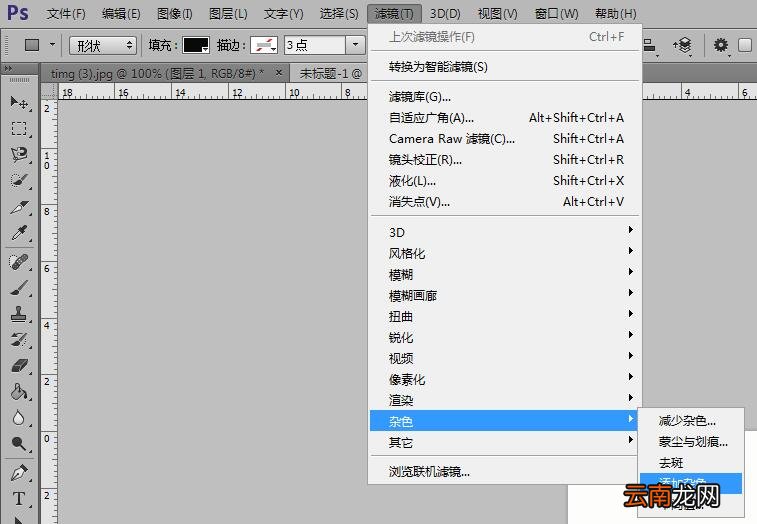Select the Lasso tool
This screenshot has width=757, height=524.
click(19, 155)
